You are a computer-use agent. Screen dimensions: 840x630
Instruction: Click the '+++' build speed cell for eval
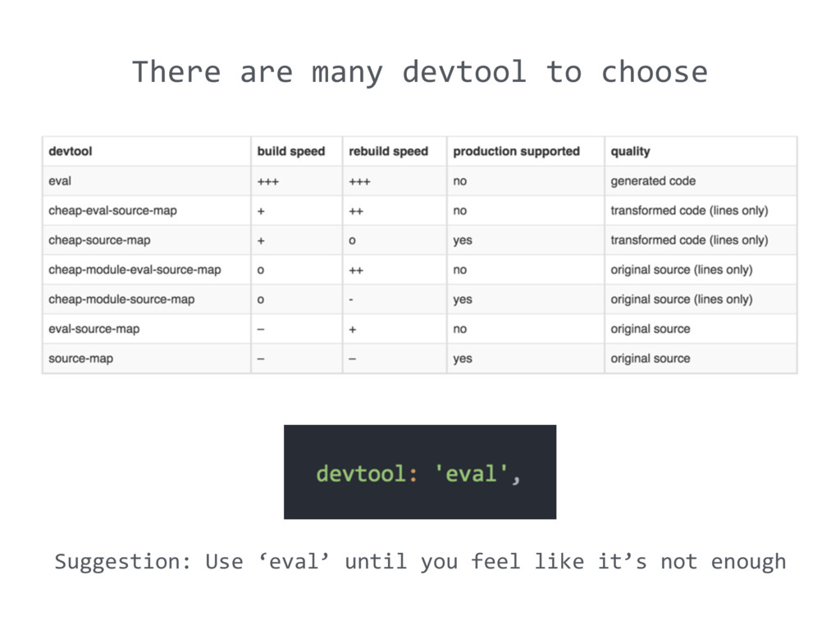click(268, 181)
